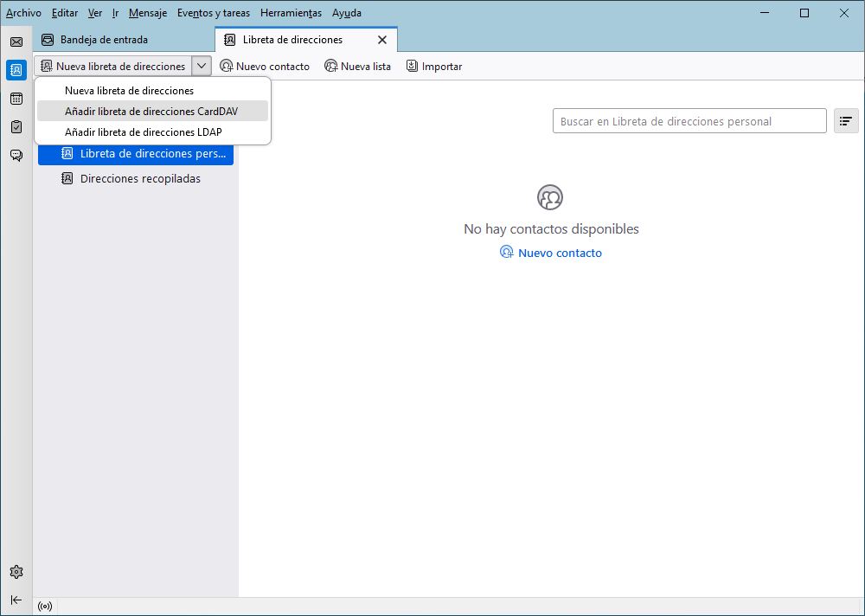Expand the Nueva libreta de direcciones dropdown arrow
Viewport: 865px width, 616px height.
pos(201,66)
